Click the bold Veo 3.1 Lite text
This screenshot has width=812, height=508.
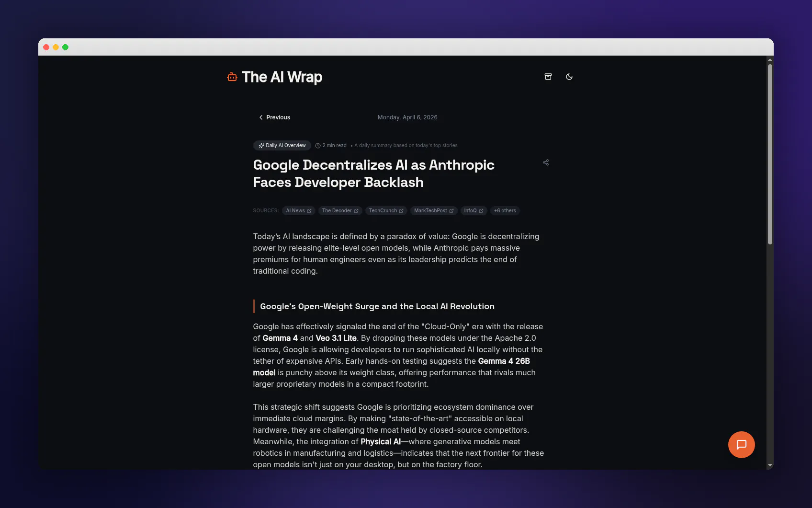click(336, 338)
